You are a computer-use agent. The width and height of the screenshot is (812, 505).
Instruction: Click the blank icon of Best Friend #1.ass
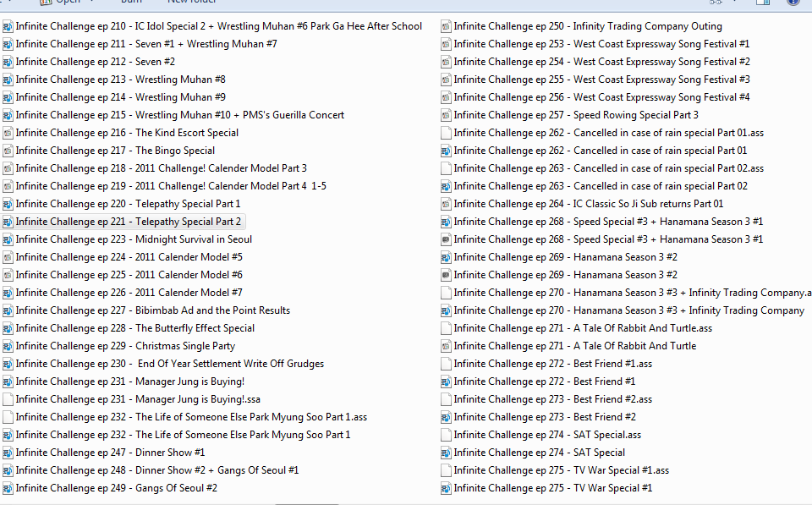click(x=446, y=364)
